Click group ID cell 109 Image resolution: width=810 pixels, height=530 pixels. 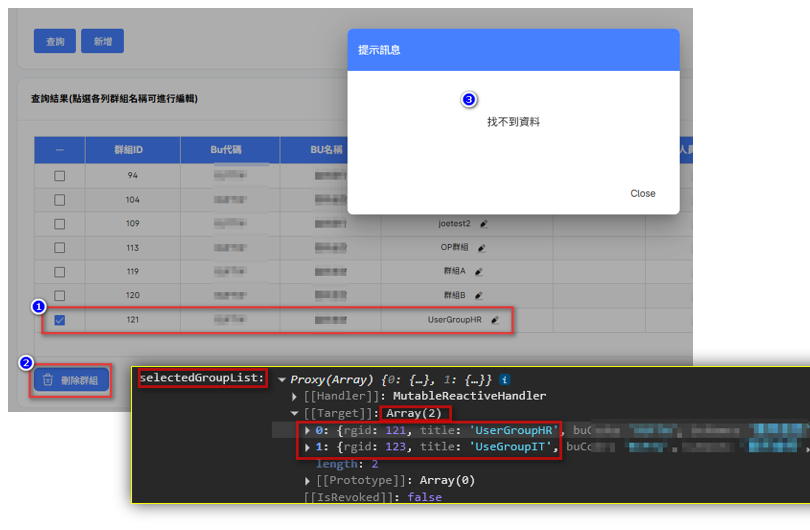pos(133,224)
